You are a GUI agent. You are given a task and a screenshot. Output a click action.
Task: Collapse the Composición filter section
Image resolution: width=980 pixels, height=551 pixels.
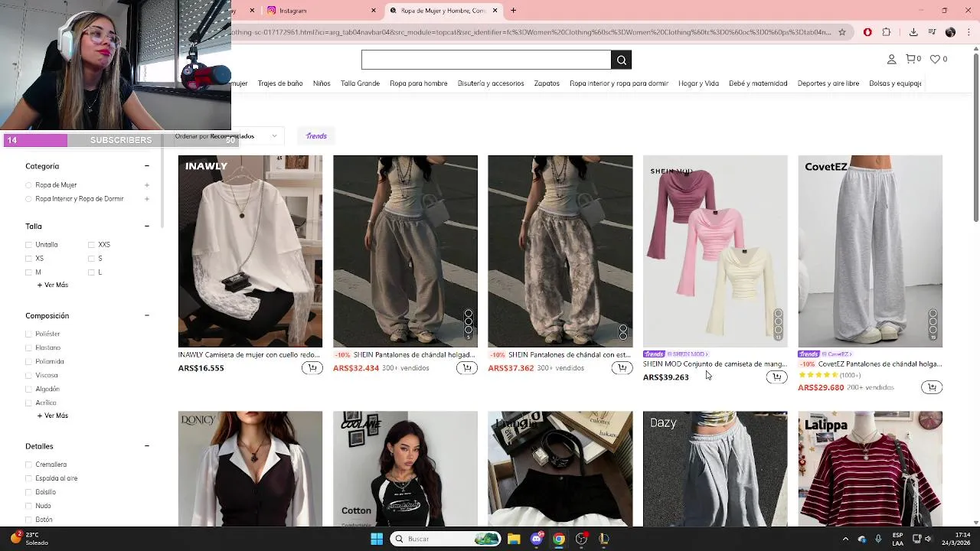[x=146, y=315]
